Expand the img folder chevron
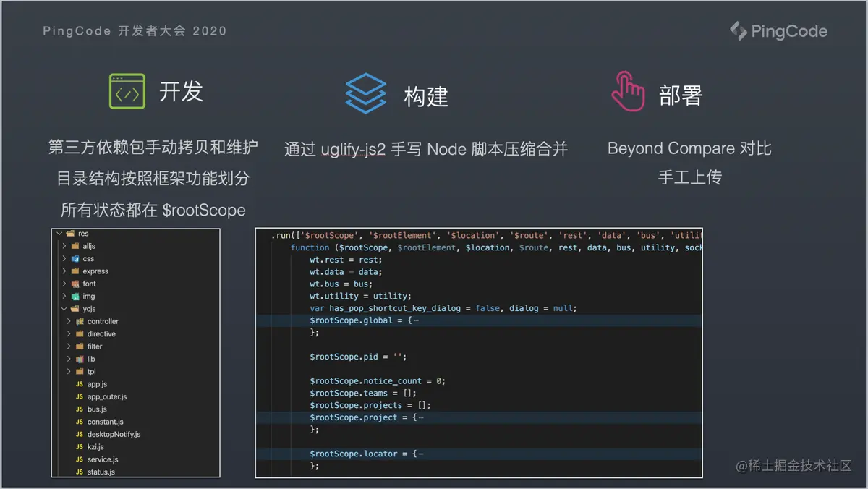The height and width of the screenshot is (489, 868). pos(64,296)
